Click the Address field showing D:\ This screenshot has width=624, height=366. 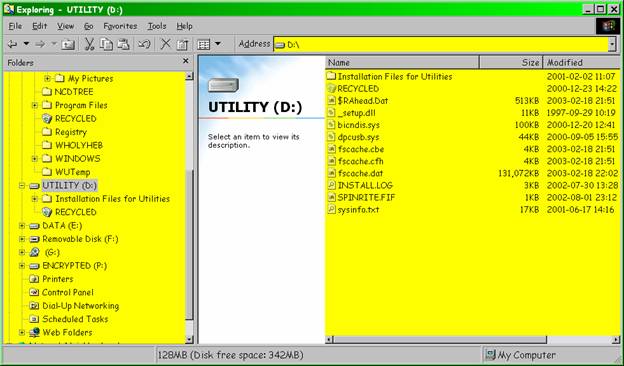coord(441,44)
